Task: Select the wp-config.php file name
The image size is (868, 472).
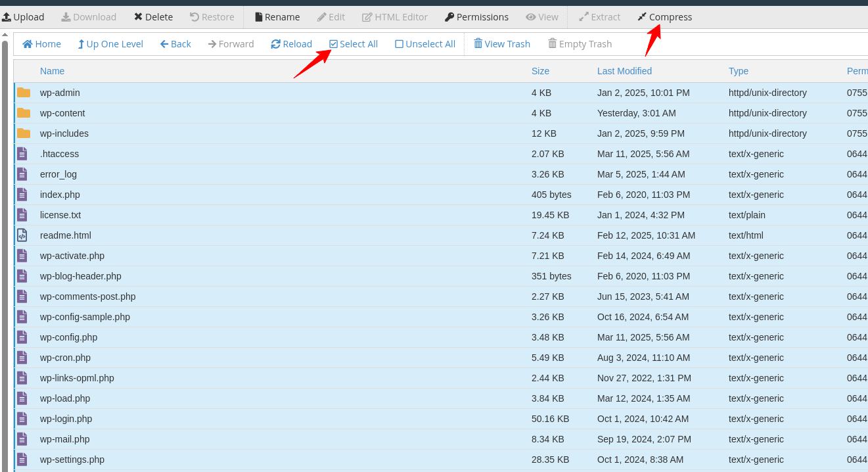Action: click(x=68, y=337)
